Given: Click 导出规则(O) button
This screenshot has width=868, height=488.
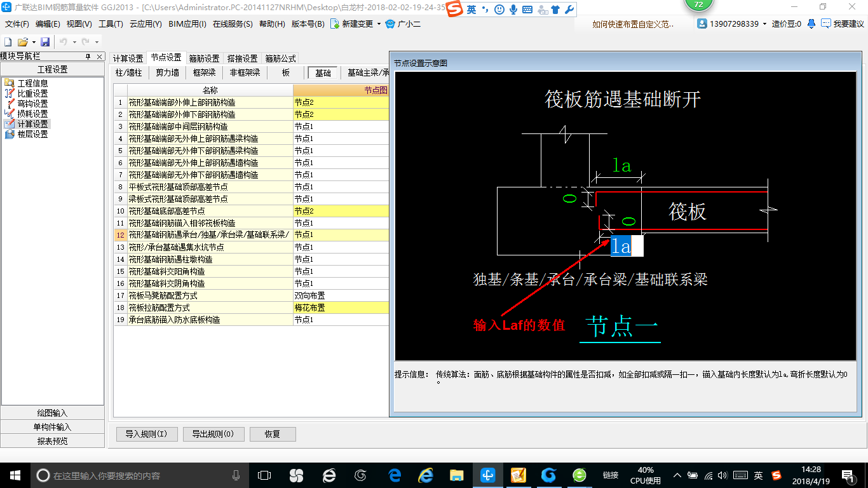Looking at the screenshot, I should coord(213,434).
